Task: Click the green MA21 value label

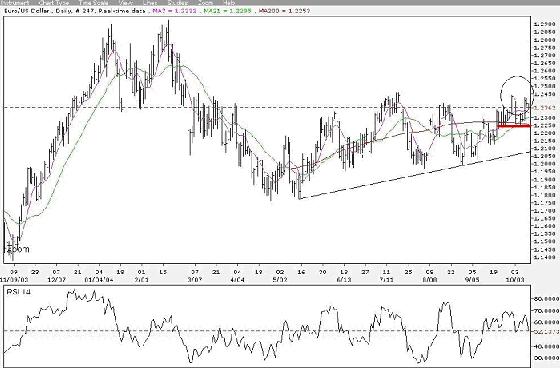Action: [x=228, y=11]
